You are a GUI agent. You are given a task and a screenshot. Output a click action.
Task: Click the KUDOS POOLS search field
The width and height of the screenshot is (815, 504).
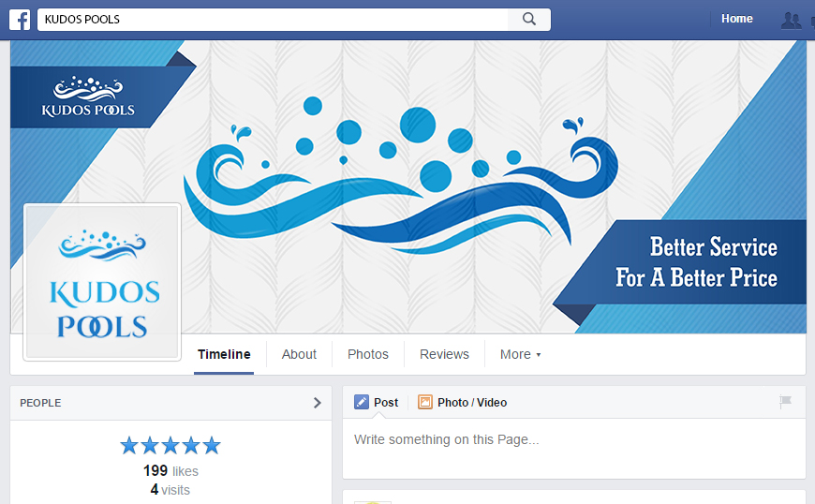tap(273, 20)
